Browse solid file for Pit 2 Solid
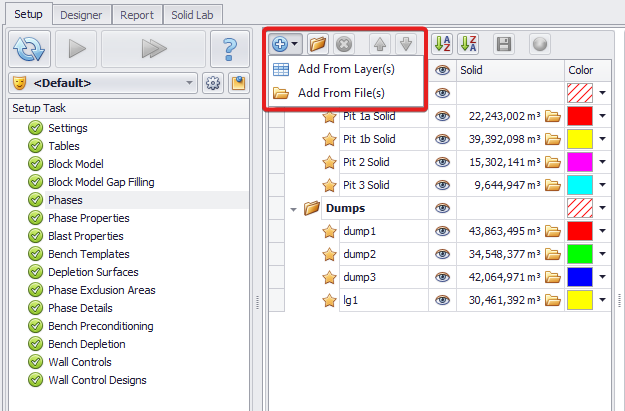This screenshot has width=625, height=411. click(553, 162)
